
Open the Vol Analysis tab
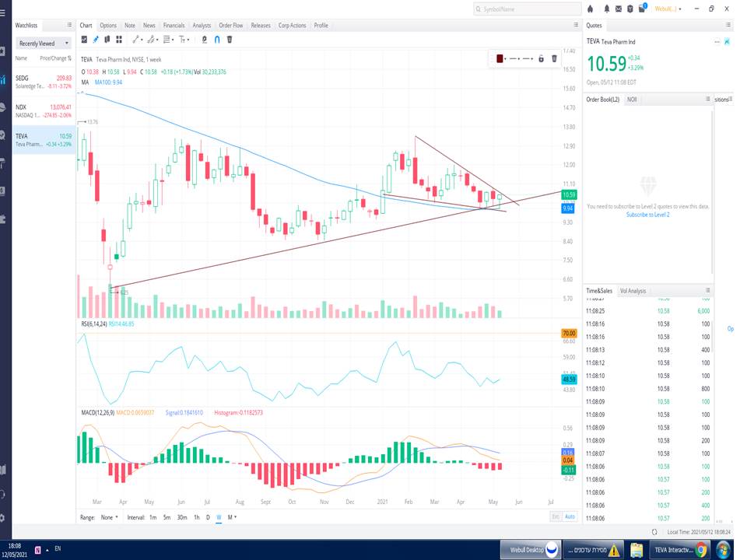tap(633, 290)
